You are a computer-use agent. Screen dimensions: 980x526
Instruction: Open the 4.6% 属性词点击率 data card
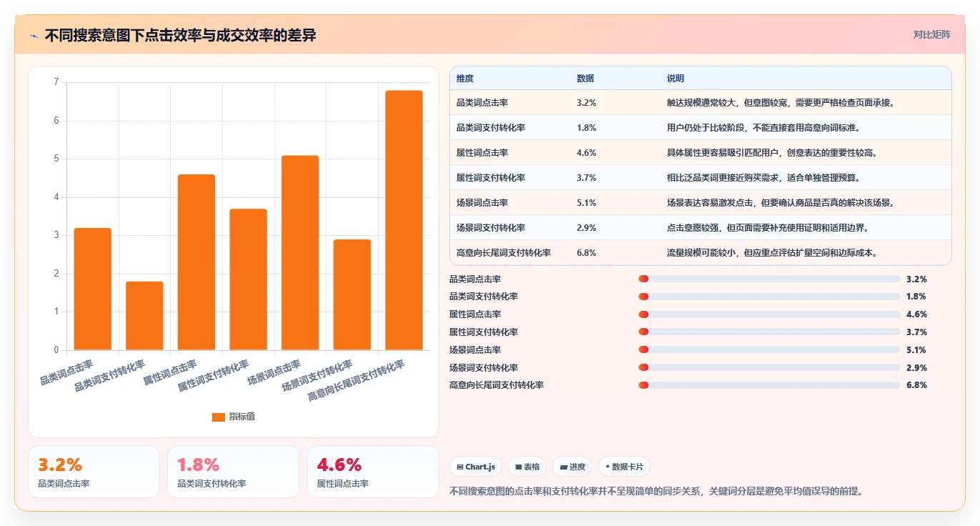(373, 472)
